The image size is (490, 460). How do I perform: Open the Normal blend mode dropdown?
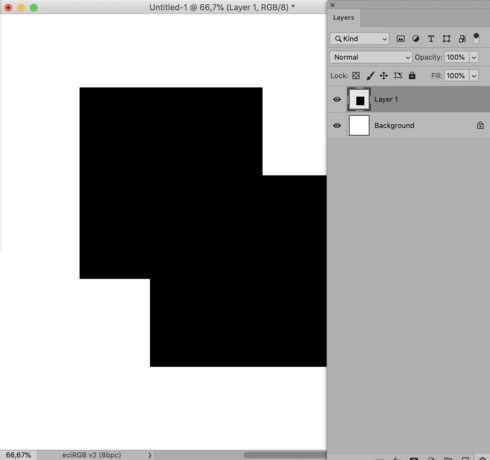371,57
